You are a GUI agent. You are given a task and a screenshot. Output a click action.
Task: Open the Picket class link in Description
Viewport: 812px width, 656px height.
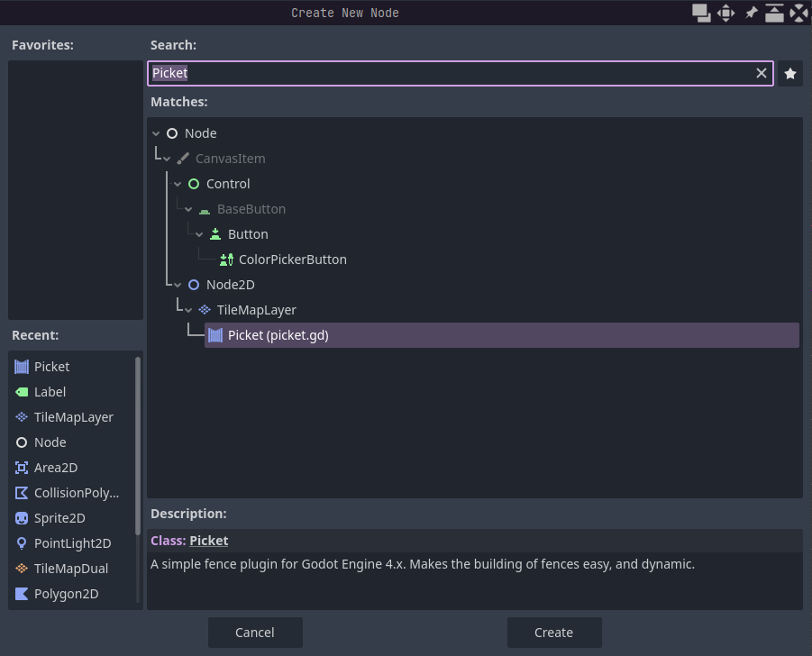[x=209, y=541]
